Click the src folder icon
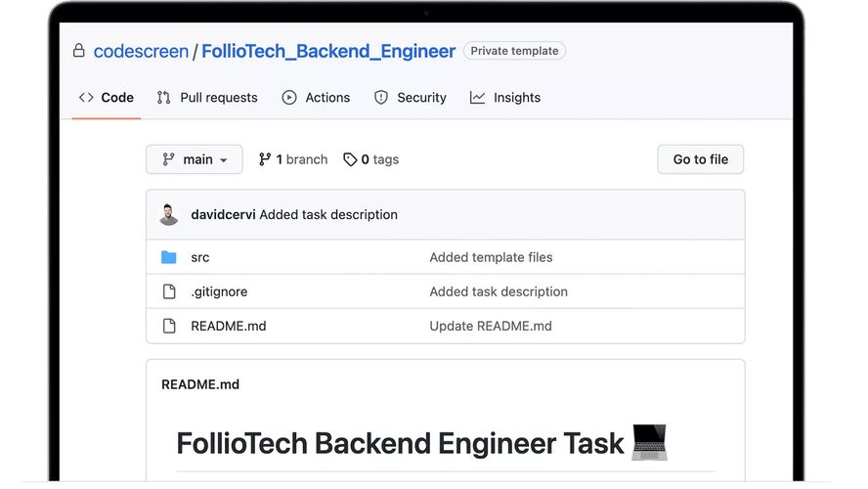 point(169,257)
